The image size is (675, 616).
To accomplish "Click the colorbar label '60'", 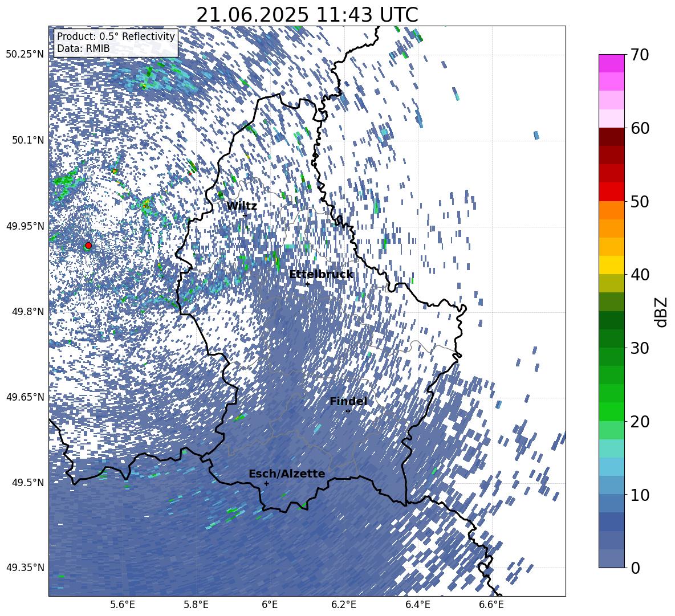I will click(x=640, y=128).
